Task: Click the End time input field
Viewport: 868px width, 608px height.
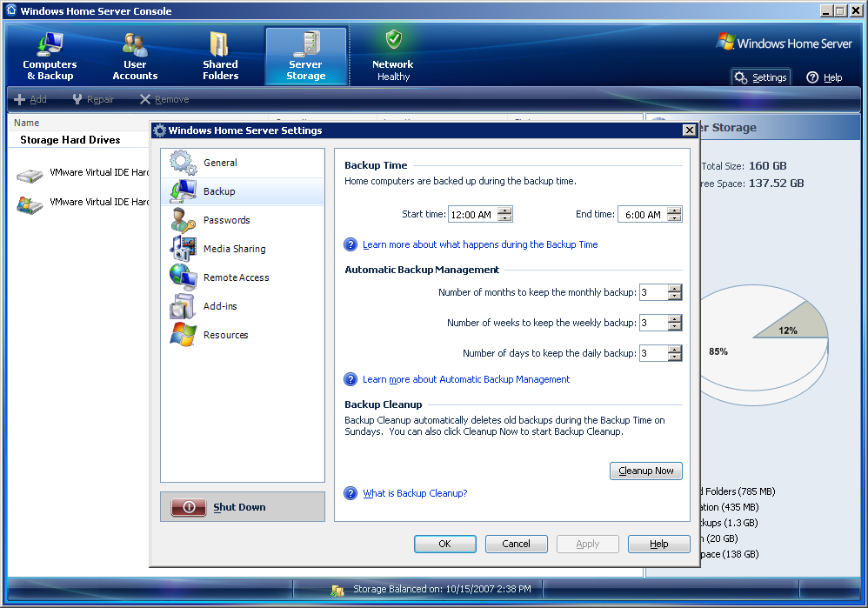Action: [643, 214]
